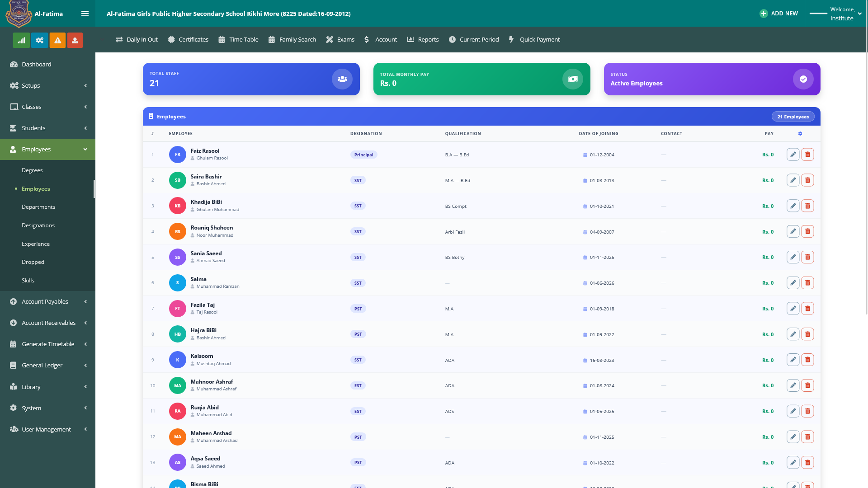
Task: Open Departments submenu item
Action: point(38,207)
